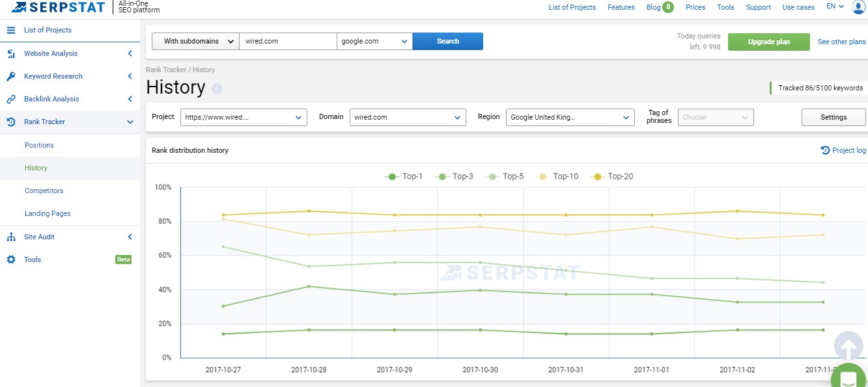Click the Rank Tracker history icon
Viewport: 868px width, 387px height.
click(x=11, y=122)
